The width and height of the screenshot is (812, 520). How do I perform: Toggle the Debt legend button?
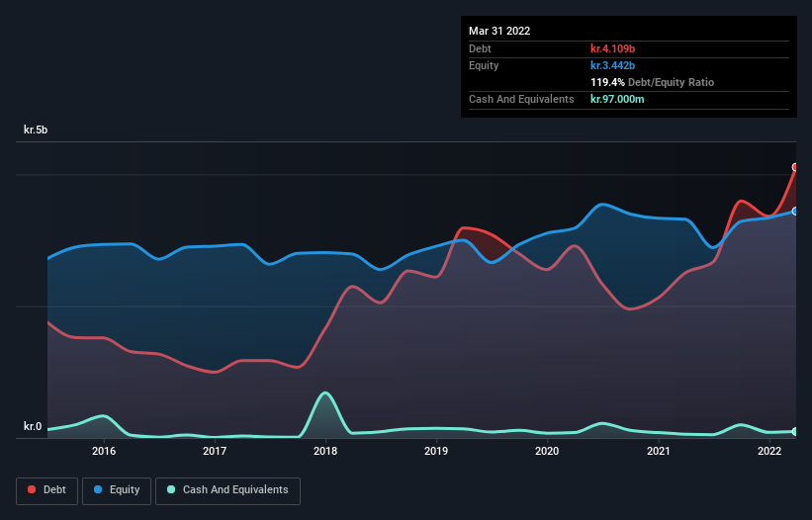pyautogui.click(x=47, y=490)
